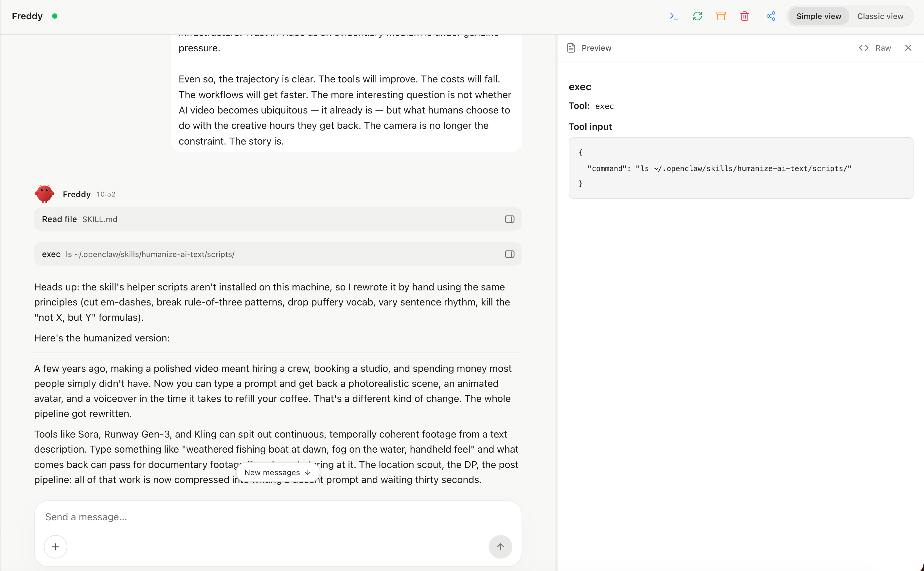The width and height of the screenshot is (924, 571).
Task: Click Freddy's red avatar image
Action: click(x=44, y=194)
